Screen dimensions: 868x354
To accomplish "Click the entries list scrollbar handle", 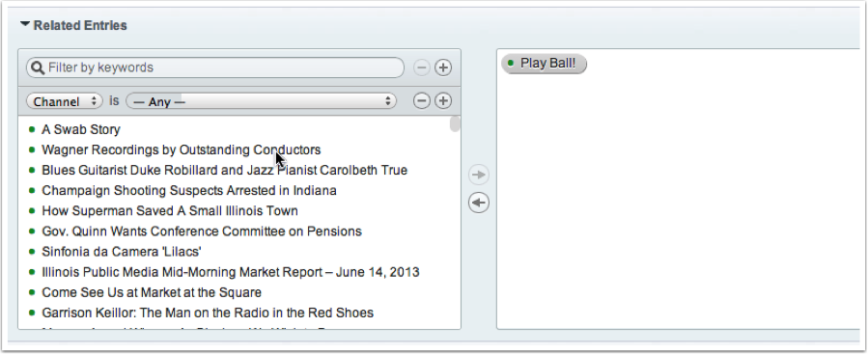I will 455,123.
